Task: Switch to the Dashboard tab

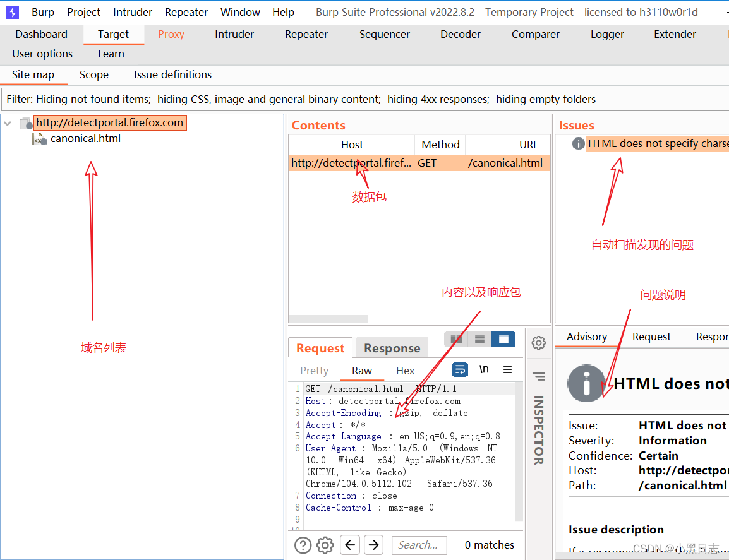Action: click(42, 34)
